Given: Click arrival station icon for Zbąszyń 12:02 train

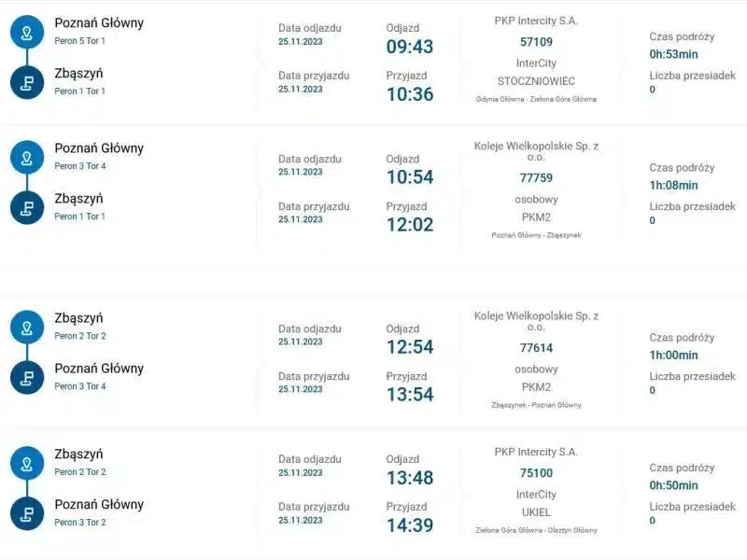Looking at the screenshot, I should (27, 207).
